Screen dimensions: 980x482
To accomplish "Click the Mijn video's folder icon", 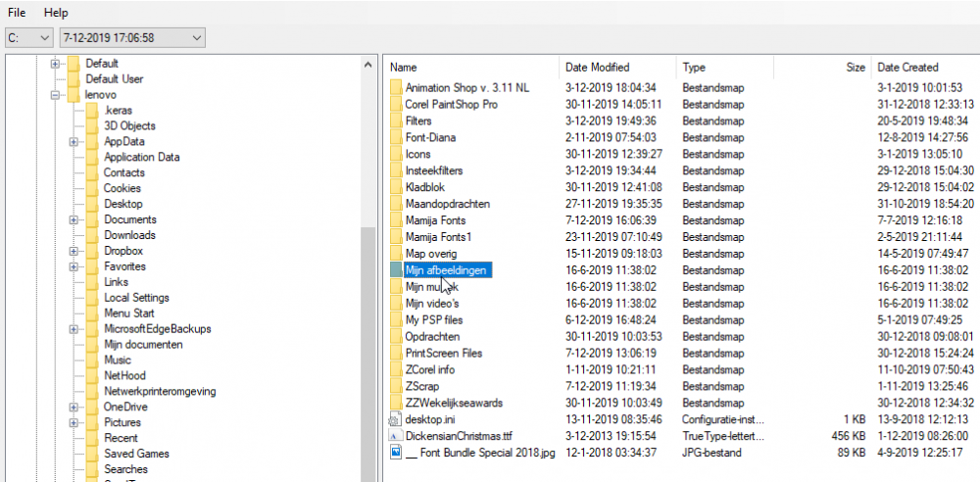I will 396,303.
